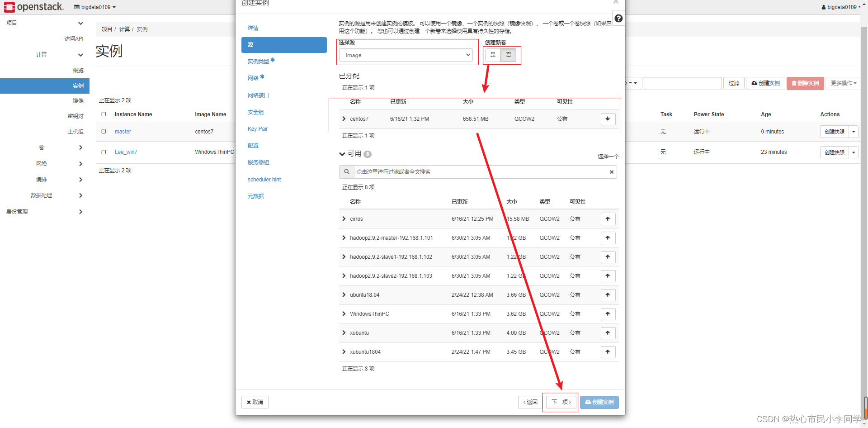Collapse the 可用 available section
Screen dimensions: 868x428
[x=342, y=154]
